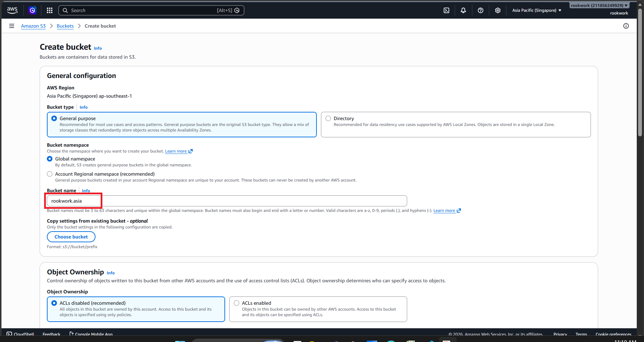Open Info link next to Bucket name
The image size is (644, 342).
[x=86, y=190]
